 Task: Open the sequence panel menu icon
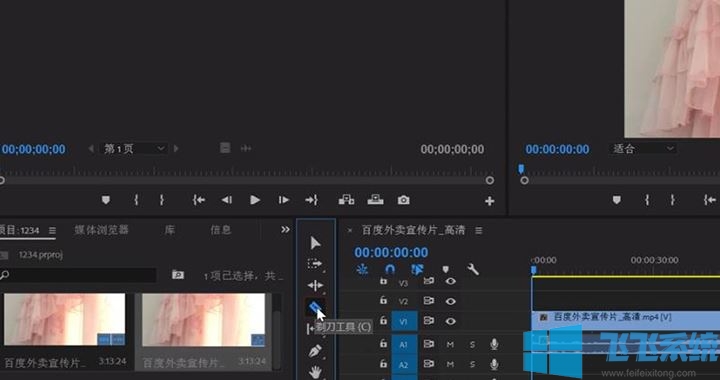(479, 230)
